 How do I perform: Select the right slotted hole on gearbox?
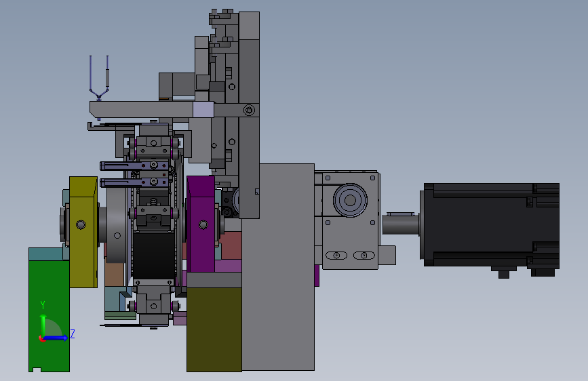[364, 256]
